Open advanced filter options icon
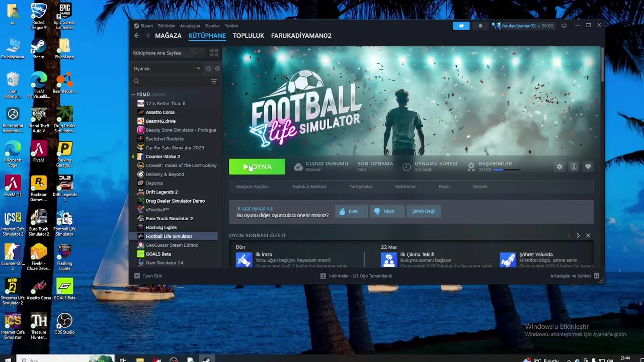The image size is (644, 362). pyautogui.click(x=214, y=81)
